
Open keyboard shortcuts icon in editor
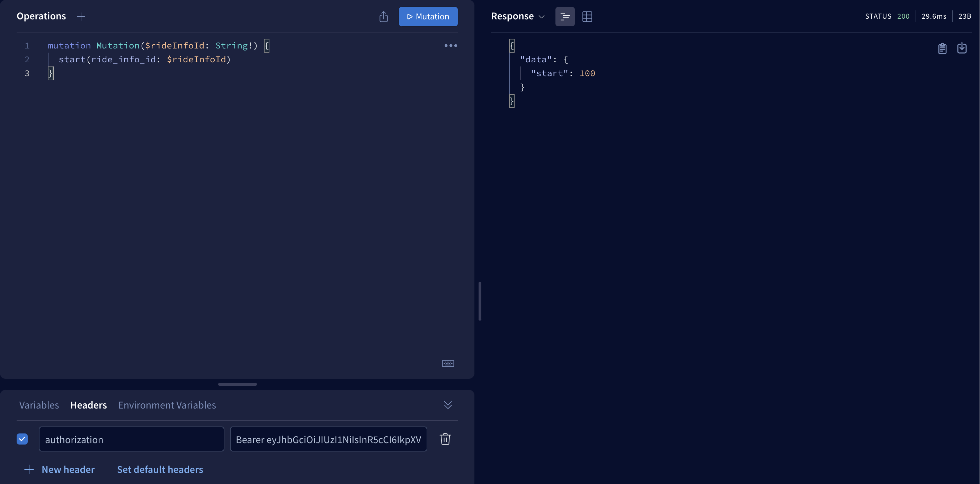point(448,364)
